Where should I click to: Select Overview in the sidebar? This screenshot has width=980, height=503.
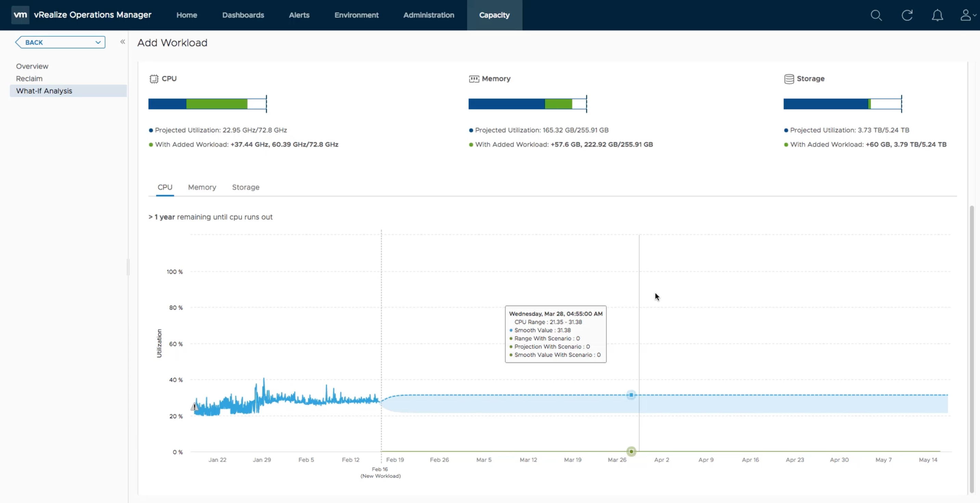[32, 66]
